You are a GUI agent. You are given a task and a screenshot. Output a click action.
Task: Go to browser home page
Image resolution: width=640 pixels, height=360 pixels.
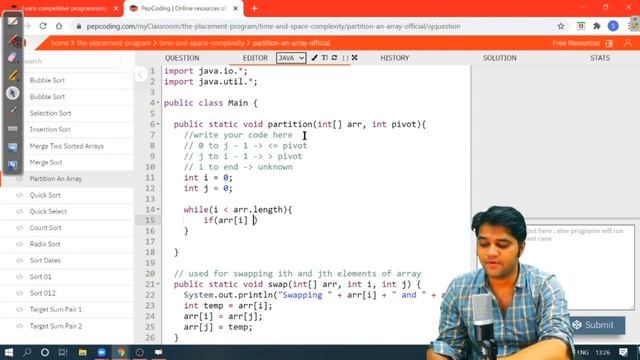[59, 26]
